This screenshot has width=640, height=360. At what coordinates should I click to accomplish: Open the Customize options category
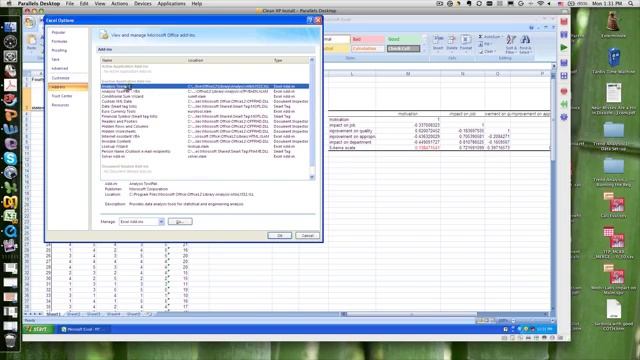(x=60, y=78)
